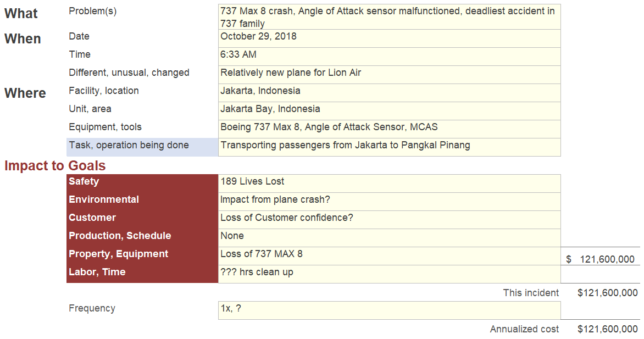Click the '??? hrs clean up' field

pyautogui.click(x=389, y=273)
